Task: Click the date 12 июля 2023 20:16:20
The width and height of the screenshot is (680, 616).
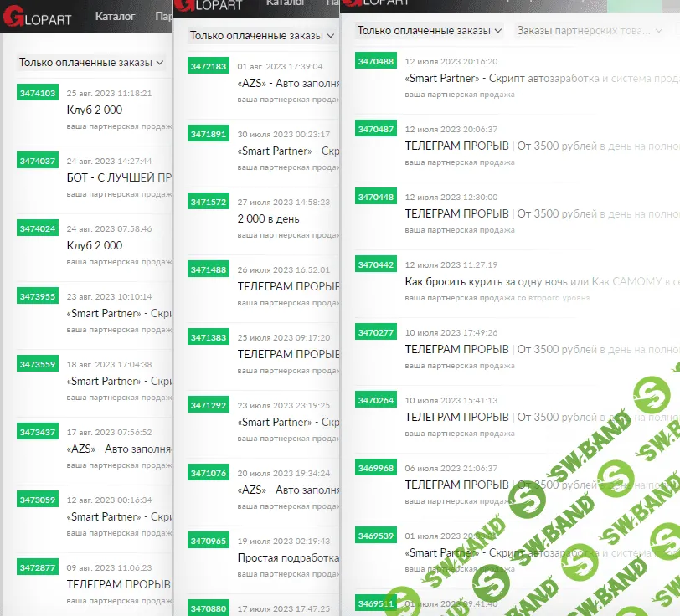Action: click(x=451, y=62)
